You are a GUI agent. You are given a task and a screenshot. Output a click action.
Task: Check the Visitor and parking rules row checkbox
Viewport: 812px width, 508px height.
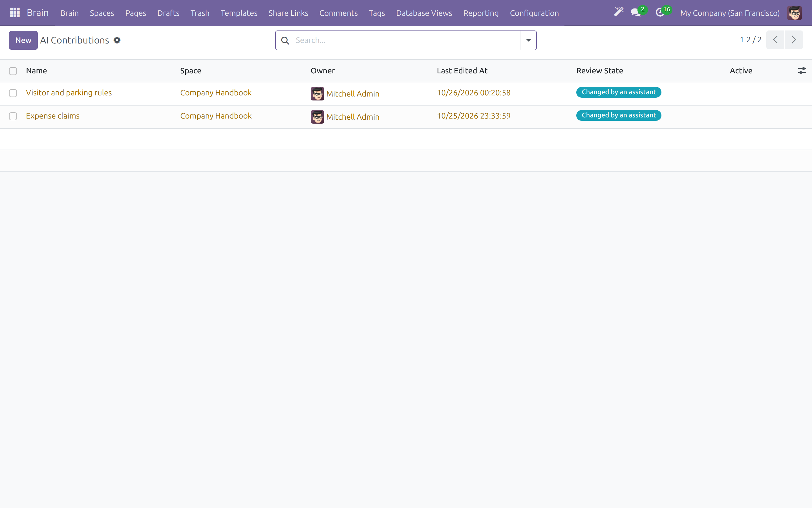tap(13, 93)
